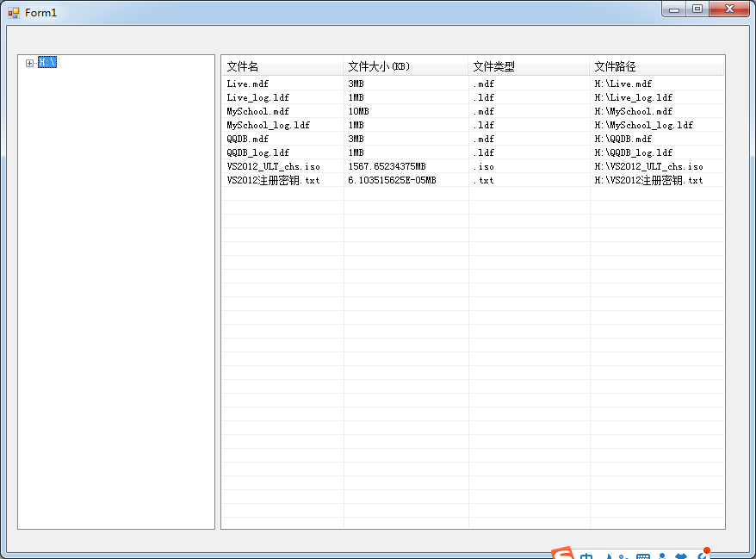Click path H:\MySchool.mdf
Screen dimensions: 756x559
(x=633, y=111)
